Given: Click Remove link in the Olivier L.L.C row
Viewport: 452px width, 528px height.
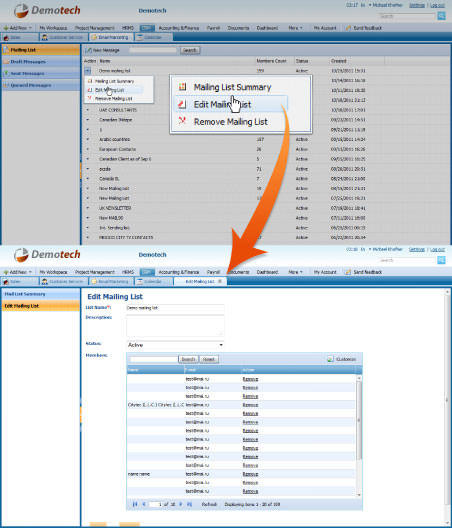Looking at the screenshot, I should click(250, 405).
